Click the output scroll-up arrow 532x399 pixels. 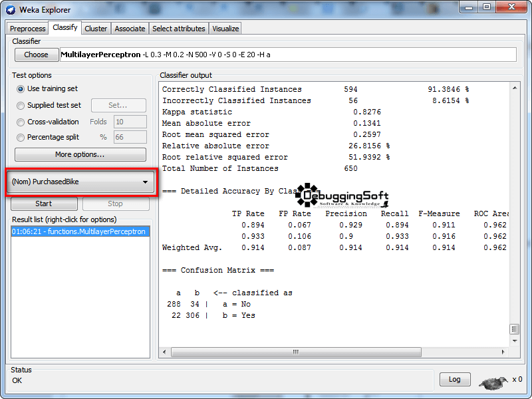(x=514, y=88)
